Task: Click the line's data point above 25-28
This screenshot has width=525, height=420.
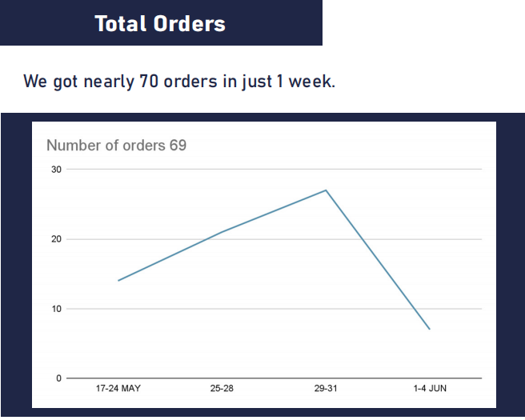Action: click(x=222, y=232)
